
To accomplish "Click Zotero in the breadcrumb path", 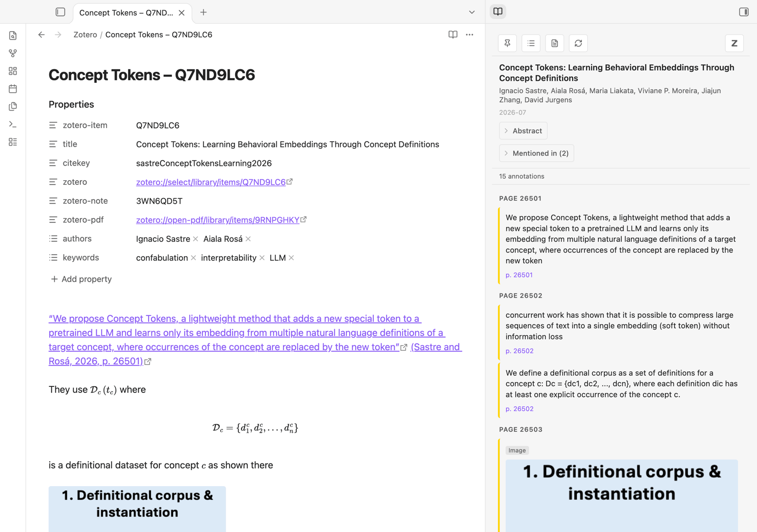I will click(85, 35).
